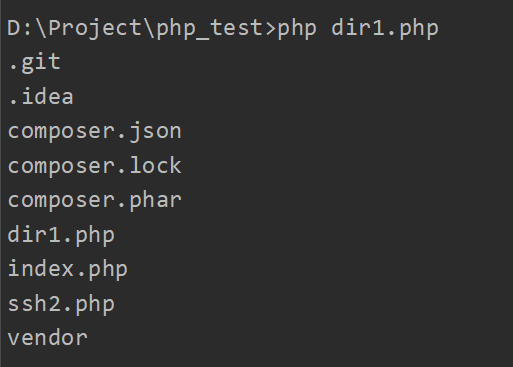
Task: Click the terminal panel's left border edge
Action: click(x=1, y=183)
